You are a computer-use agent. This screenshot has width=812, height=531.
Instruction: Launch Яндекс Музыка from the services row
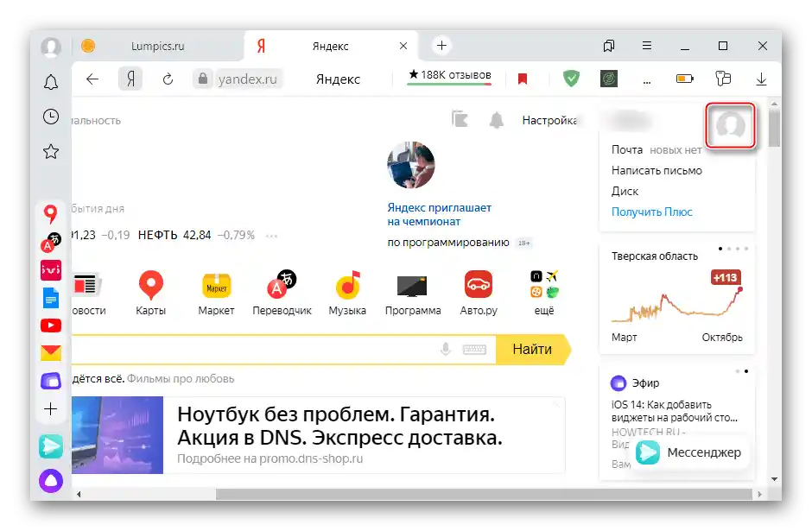tap(346, 285)
